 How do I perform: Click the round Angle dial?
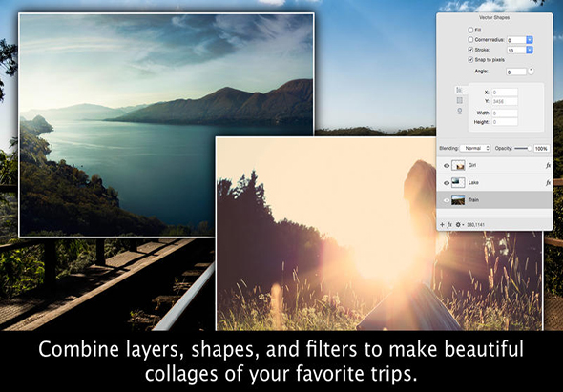coord(531,72)
